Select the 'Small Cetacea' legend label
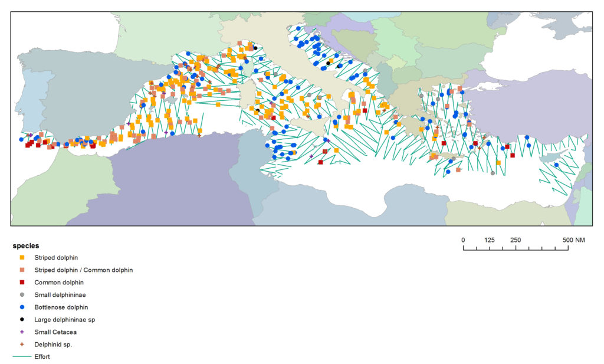Image resolution: width=604 pixels, height=364 pixels. tap(55, 332)
